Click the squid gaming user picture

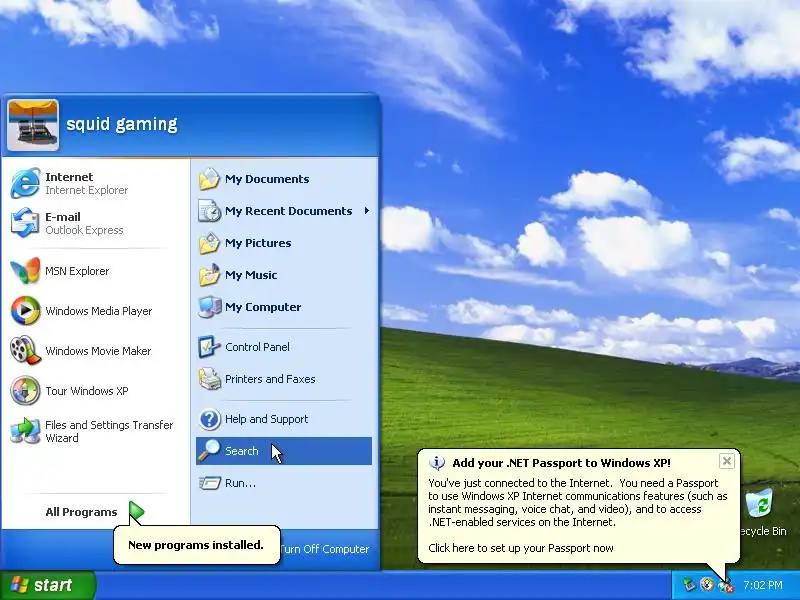[x=33, y=125]
